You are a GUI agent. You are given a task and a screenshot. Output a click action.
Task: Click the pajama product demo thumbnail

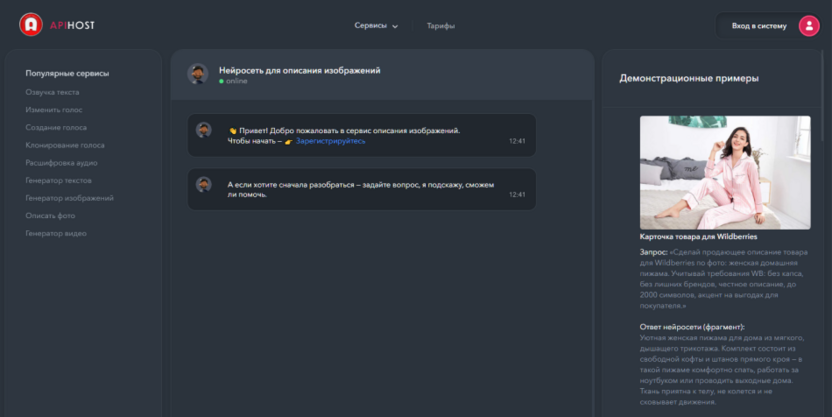pos(725,172)
